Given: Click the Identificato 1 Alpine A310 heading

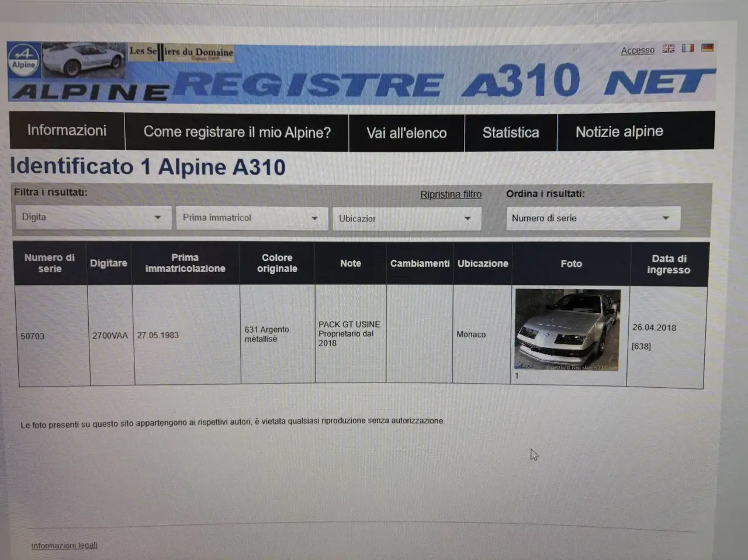Looking at the screenshot, I should (x=148, y=167).
